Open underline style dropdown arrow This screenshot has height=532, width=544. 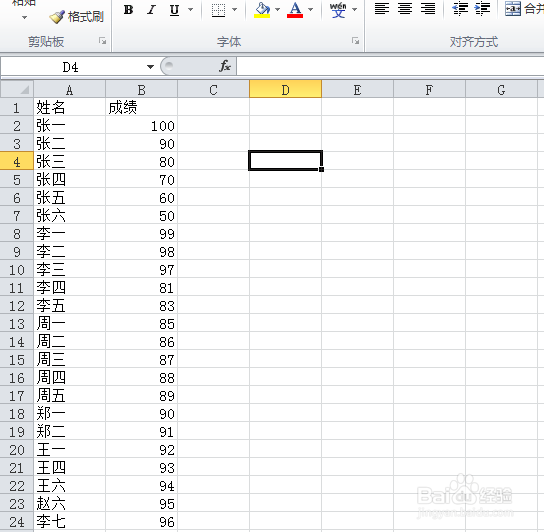[190, 10]
